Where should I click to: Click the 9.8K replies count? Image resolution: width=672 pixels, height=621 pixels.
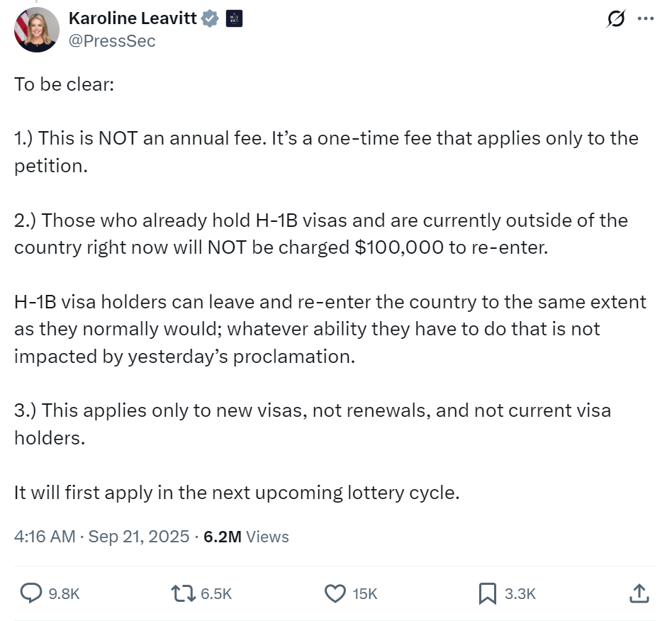(x=64, y=594)
